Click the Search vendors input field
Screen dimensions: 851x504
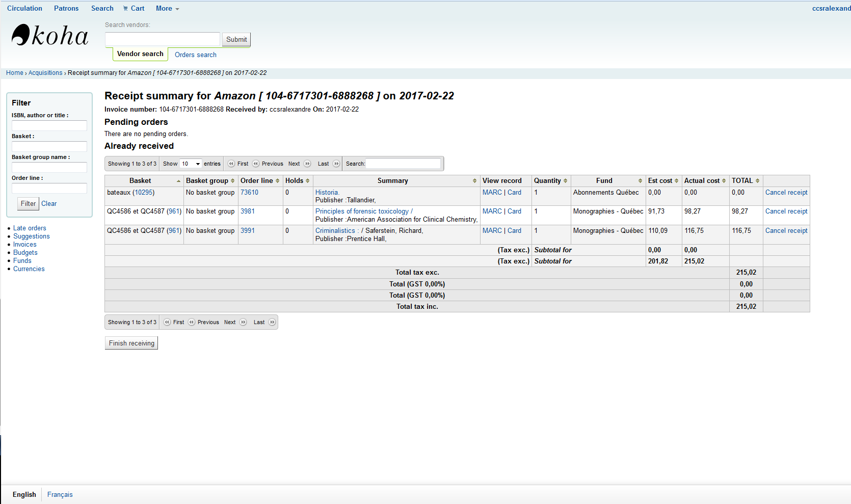pos(162,39)
